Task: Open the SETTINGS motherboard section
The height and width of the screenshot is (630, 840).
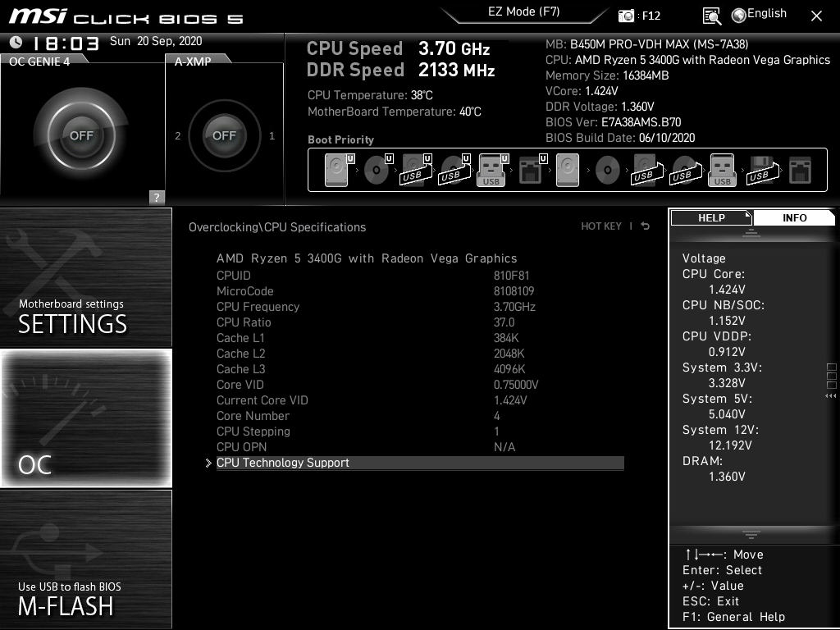Action: (x=85, y=277)
